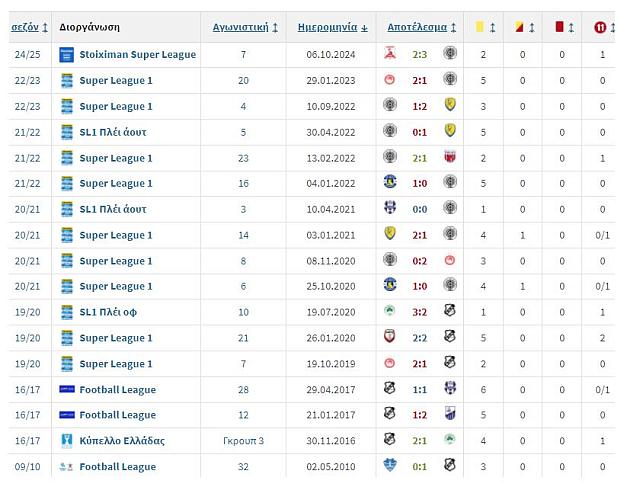
Task: Sort by yellow card column icon
Action: click(x=480, y=27)
